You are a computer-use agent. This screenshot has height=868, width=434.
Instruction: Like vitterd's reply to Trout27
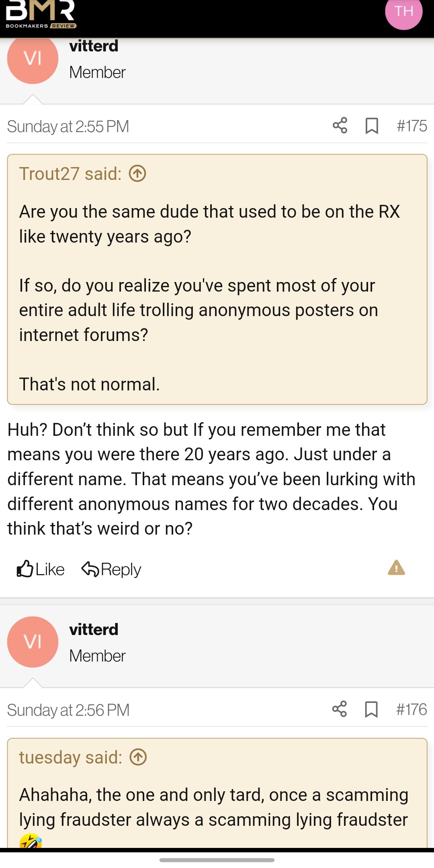pyautogui.click(x=41, y=569)
